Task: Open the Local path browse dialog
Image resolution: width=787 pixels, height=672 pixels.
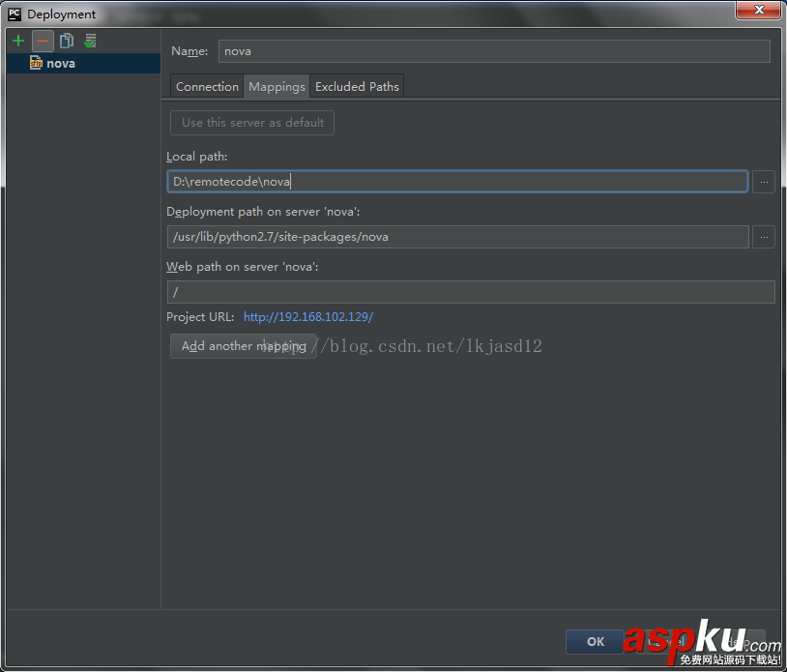Action: [764, 182]
